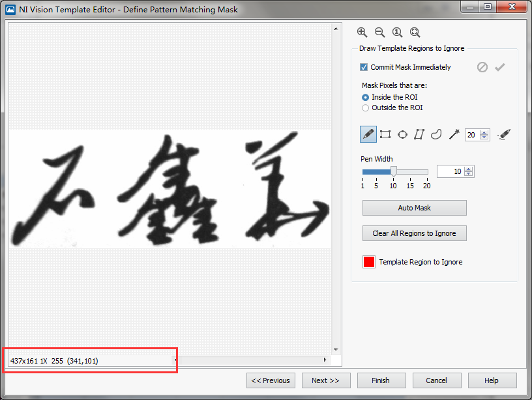Reset zoom with the 1:1 magnifier icon
This screenshot has height=400, width=532.
pyautogui.click(x=397, y=32)
